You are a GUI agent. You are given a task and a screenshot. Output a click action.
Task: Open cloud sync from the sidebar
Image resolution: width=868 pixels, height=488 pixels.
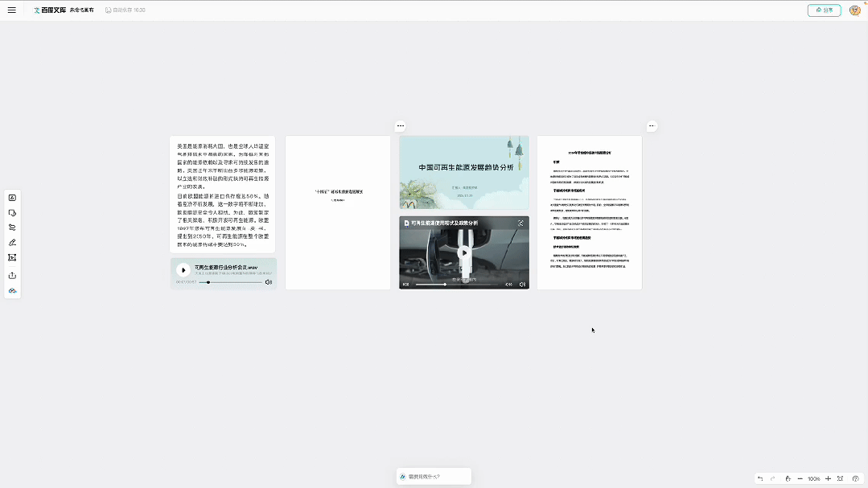point(12,290)
